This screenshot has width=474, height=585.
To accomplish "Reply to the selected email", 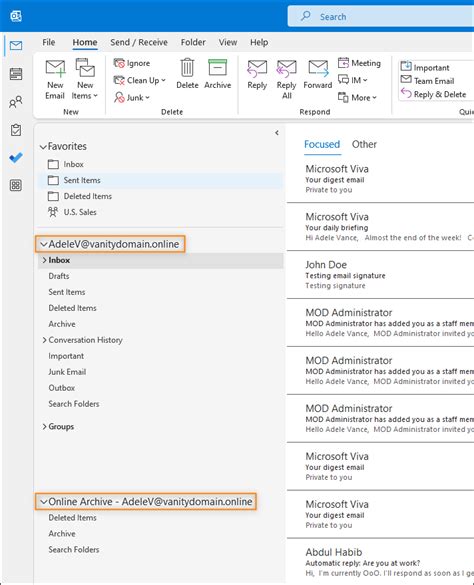I will [x=257, y=75].
